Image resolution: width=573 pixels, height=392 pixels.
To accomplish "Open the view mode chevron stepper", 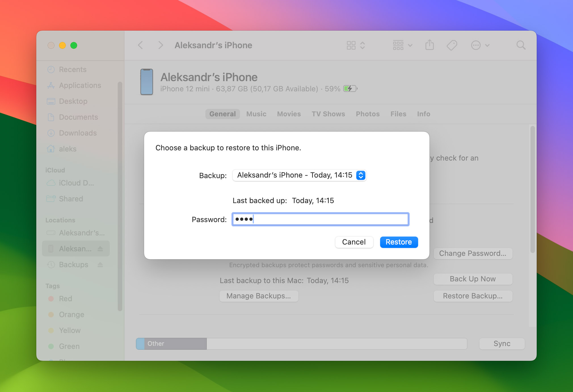I will [363, 45].
